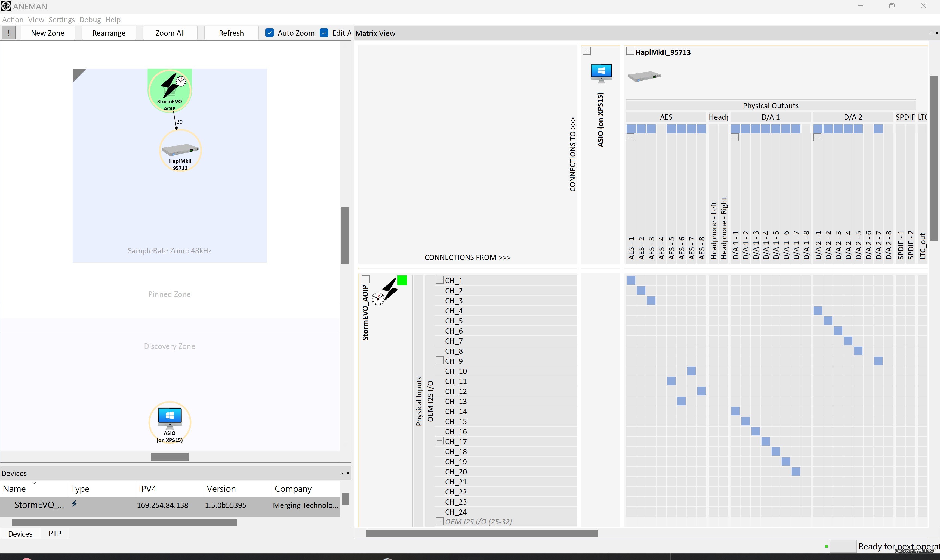
Task: Select the ASIO (on XPS15) node
Action: [x=169, y=423]
